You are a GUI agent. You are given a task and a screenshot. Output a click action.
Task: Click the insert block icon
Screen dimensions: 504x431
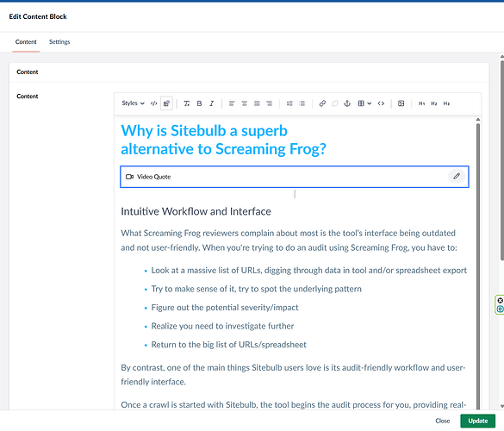[x=166, y=103]
